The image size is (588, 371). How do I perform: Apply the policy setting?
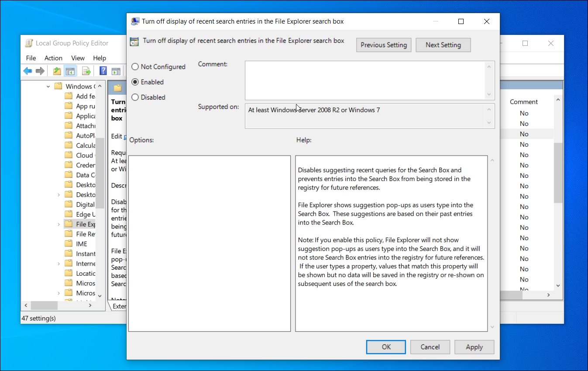(474, 347)
